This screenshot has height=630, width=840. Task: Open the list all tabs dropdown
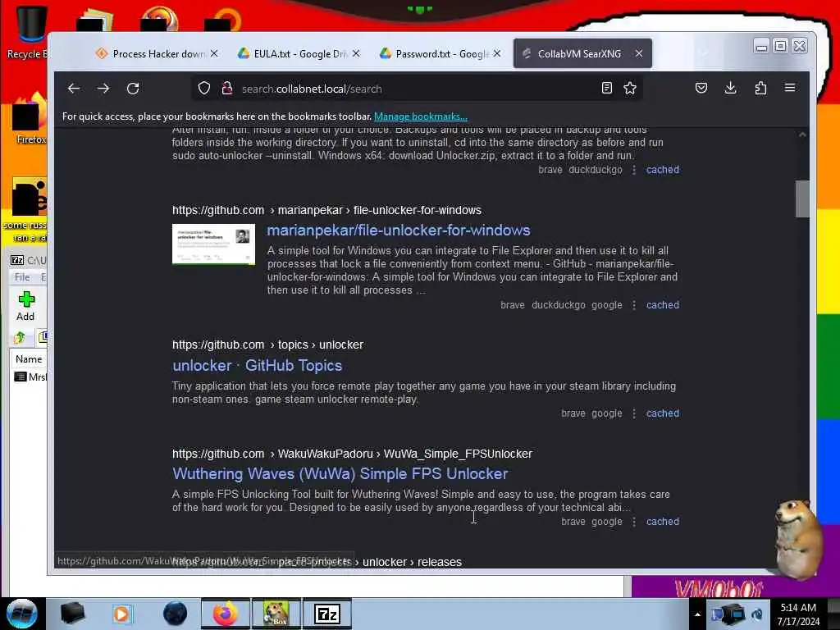coord(705,53)
